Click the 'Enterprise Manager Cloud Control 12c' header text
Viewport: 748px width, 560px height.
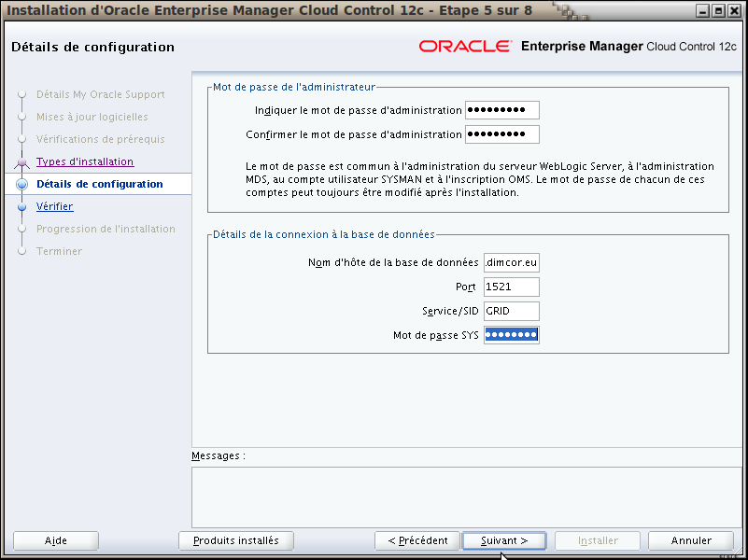(x=628, y=47)
